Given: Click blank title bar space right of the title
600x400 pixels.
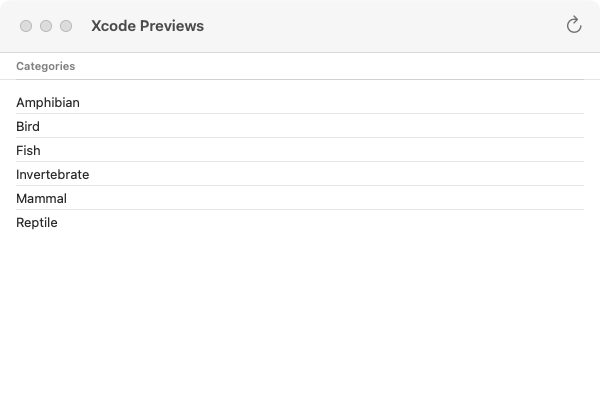Looking at the screenshot, I should 380,26.
